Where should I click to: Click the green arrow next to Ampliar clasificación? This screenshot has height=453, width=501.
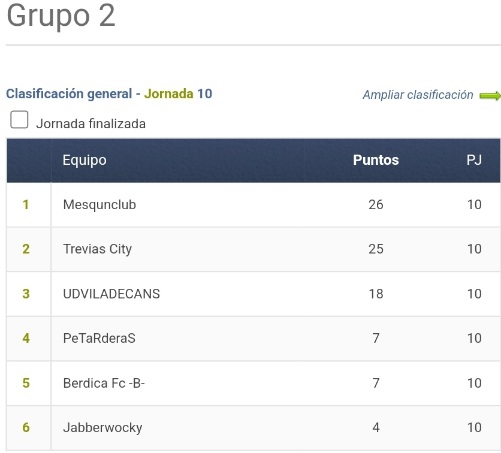click(x=490, y=96)
